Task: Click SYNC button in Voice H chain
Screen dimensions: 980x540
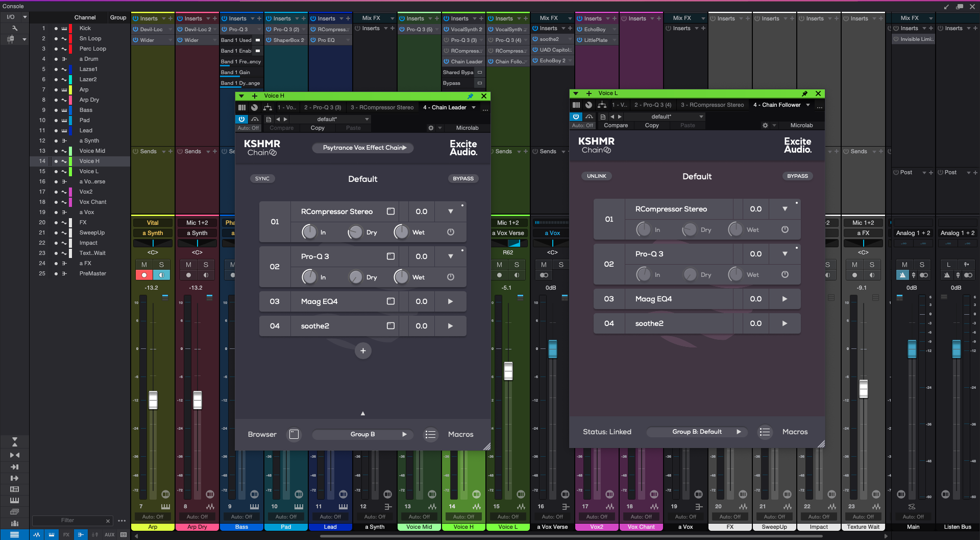Action: coord(262,179)
